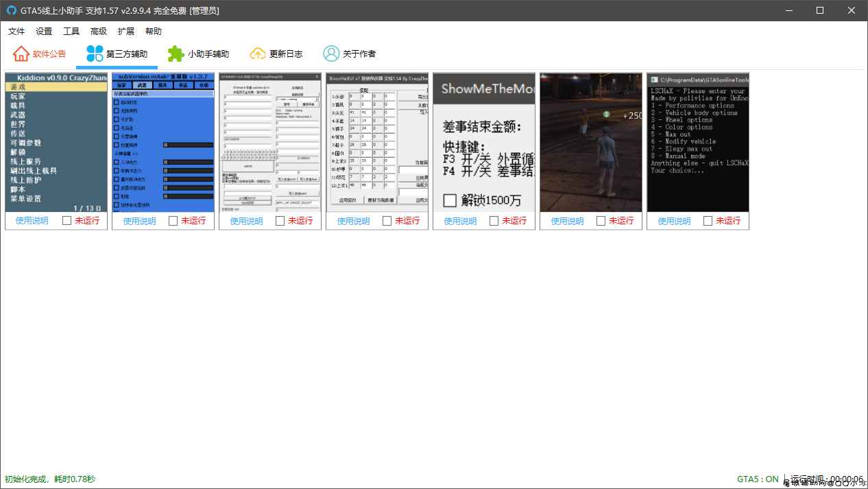The width and height of the screenshot is (868, 489).
Task: Open the 软件公告 tab
Action: click(x=40, y=53)
